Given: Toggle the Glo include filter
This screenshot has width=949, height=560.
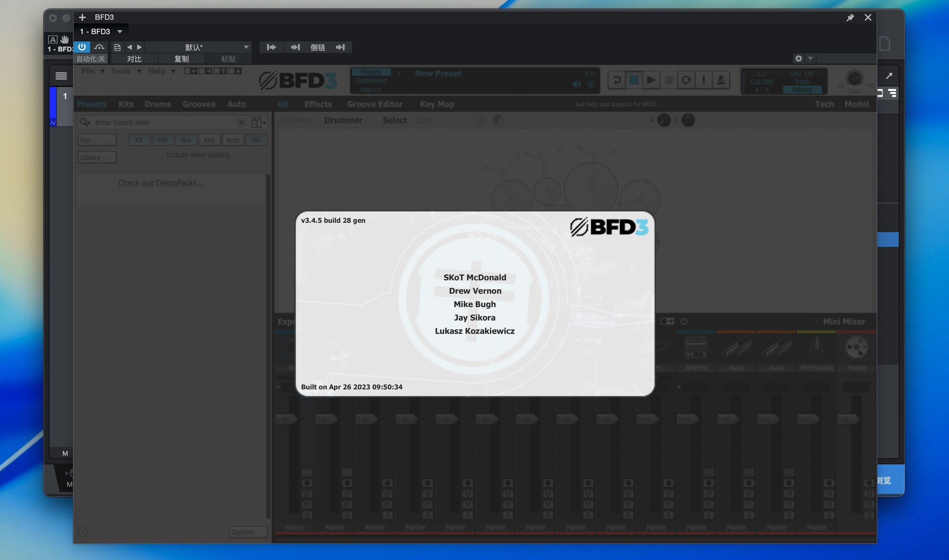Looking at the screenshot, I should pyautogui.click(x=256, y=140).
